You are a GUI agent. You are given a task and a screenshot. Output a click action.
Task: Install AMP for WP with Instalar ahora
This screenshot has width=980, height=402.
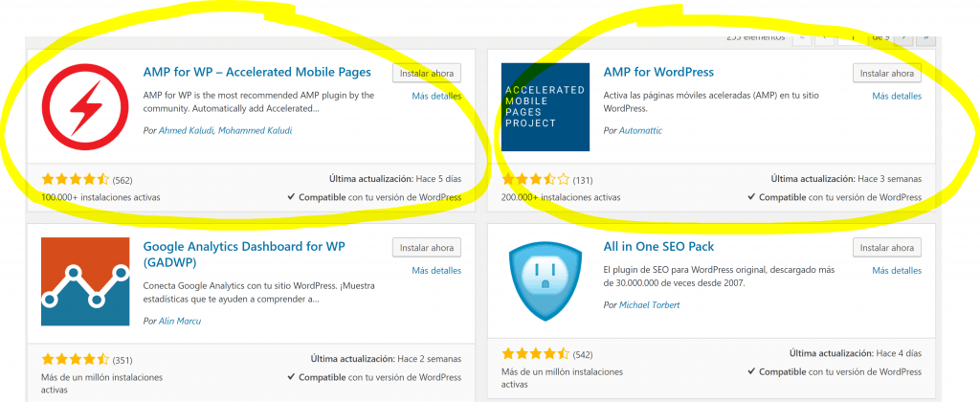(427, 73)
